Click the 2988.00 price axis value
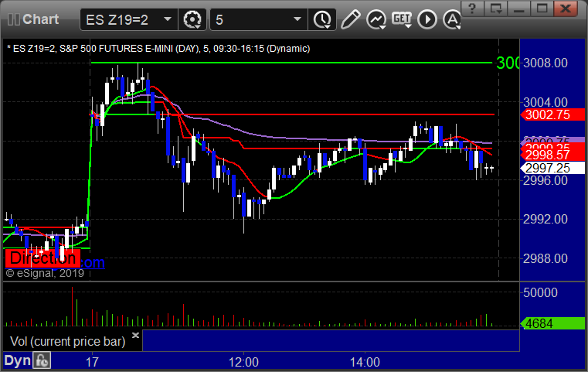 pos(546,258)
